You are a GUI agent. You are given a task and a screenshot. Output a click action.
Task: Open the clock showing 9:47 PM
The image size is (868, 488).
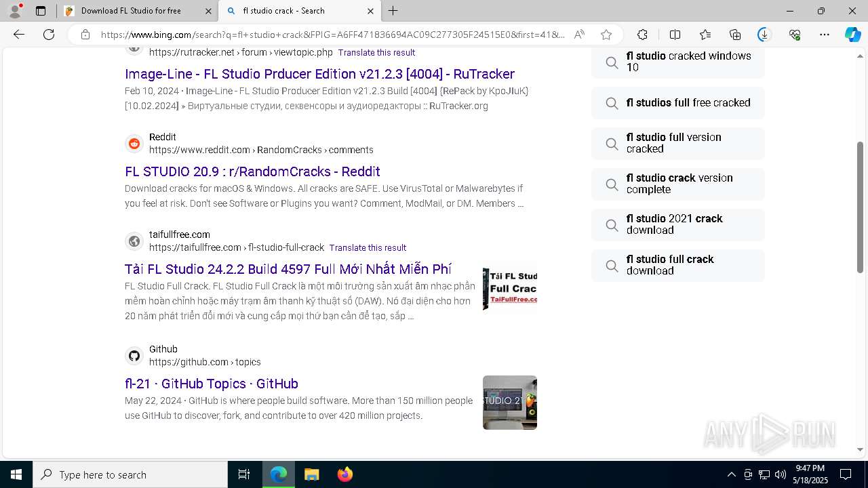810,474
